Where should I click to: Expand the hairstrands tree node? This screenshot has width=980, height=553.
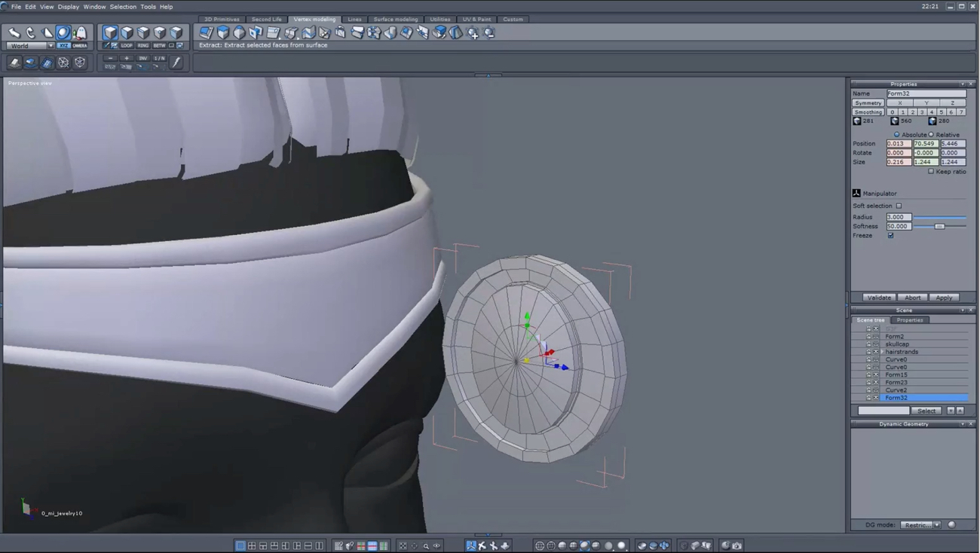coord(882,352)
